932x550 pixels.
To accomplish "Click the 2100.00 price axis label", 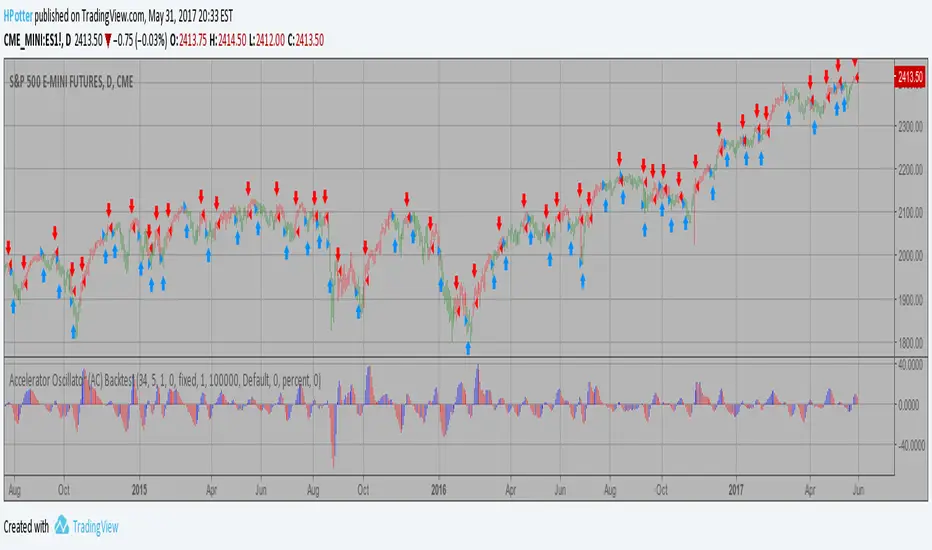I will 911,212.
